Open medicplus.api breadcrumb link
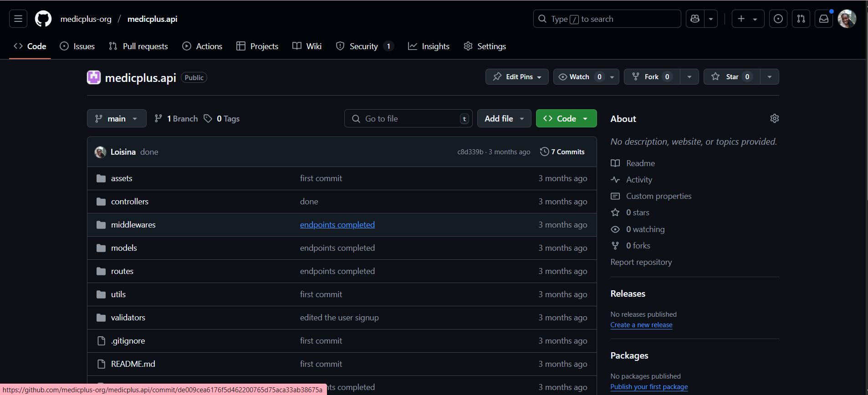 (153, 19)
